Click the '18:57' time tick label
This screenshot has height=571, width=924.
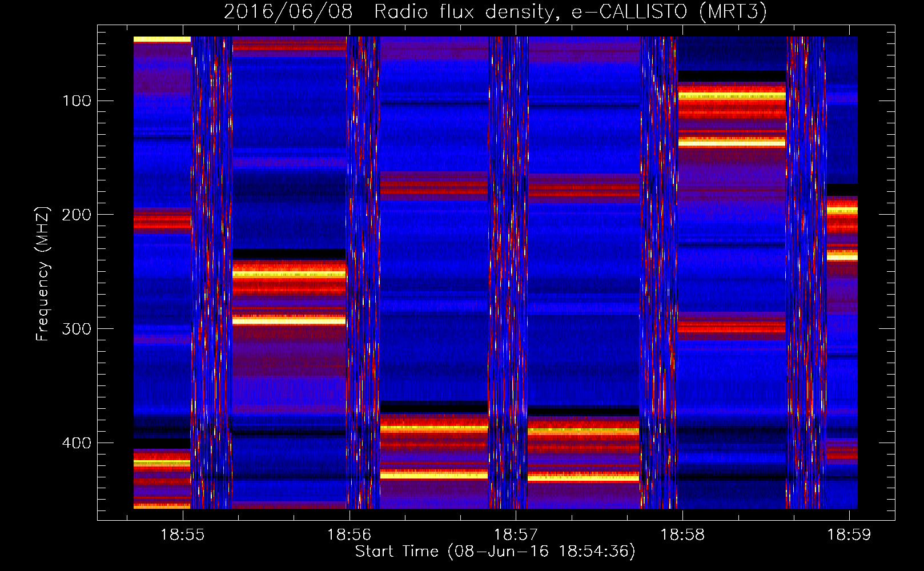pyautogui.click(x=516, y=534)
